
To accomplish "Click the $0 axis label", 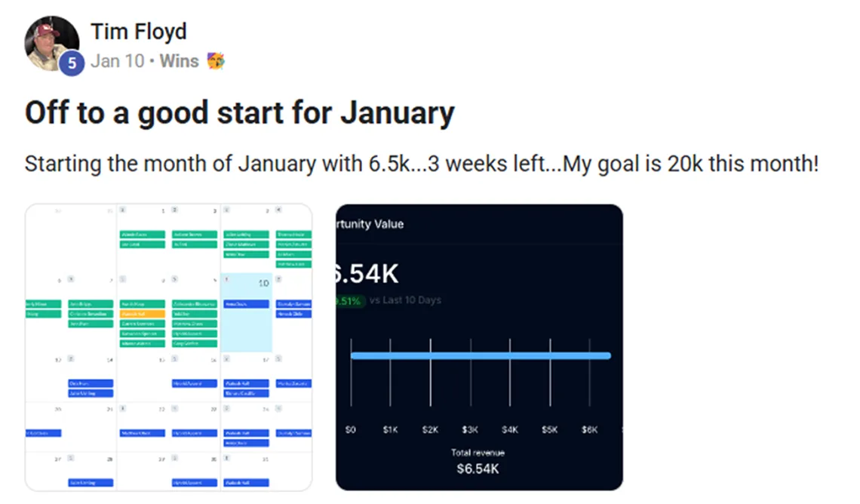I will coord(350,429).
